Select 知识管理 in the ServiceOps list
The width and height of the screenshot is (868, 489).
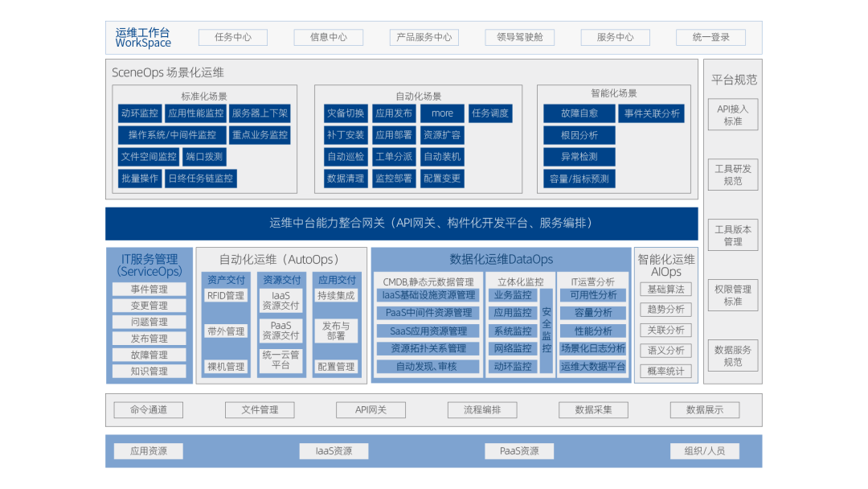click(149, 372)
